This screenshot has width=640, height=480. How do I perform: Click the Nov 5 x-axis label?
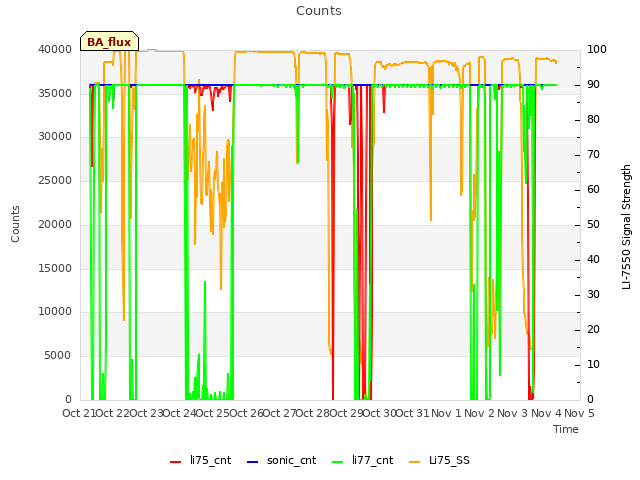(x=579, y=413)
